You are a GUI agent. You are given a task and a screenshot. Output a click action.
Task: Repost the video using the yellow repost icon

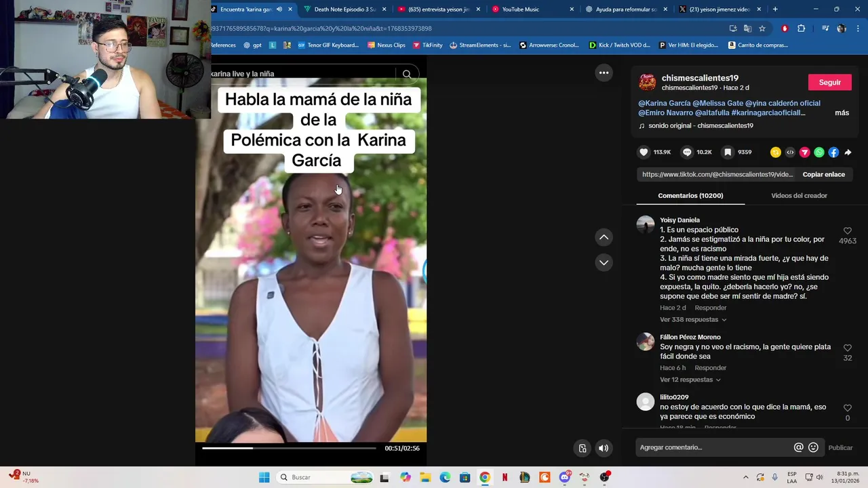pyautogui.click(x=776, y=152)
